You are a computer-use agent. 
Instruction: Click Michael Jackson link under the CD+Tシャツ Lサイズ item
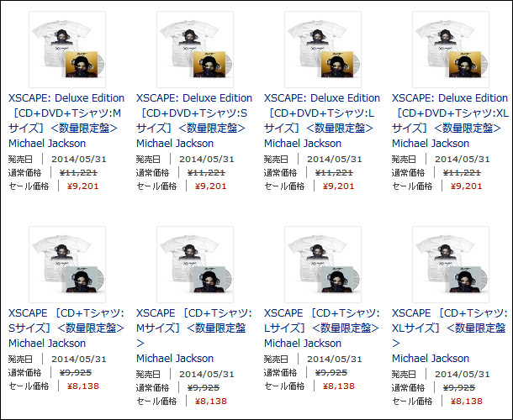303,344
